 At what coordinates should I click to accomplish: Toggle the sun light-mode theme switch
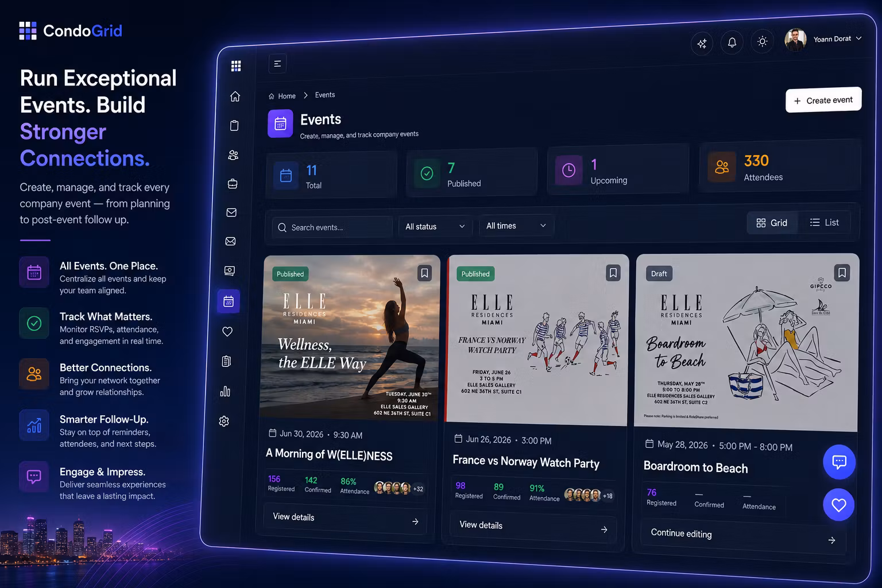point(763,41)
